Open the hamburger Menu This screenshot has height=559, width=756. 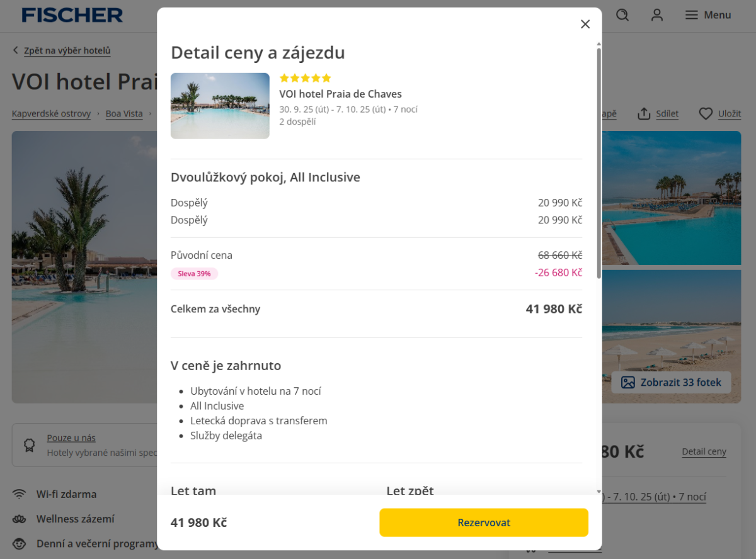[x=708, y=15]
